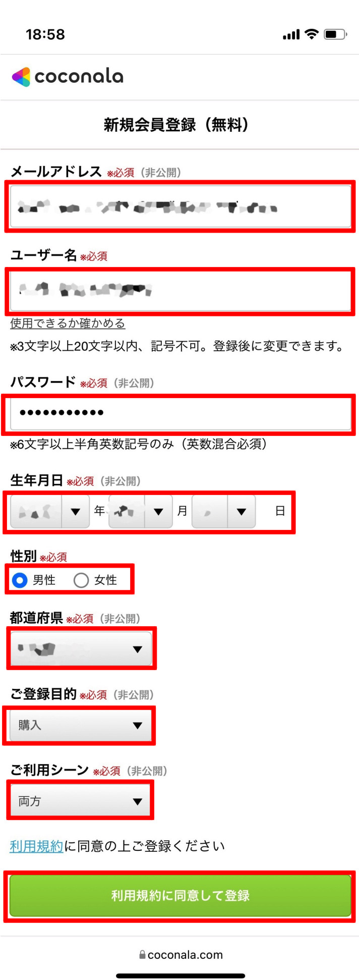Tap the 利用規約に同意して登録 button
Viewport: 359px width, 980px height.
pos(180,896)
